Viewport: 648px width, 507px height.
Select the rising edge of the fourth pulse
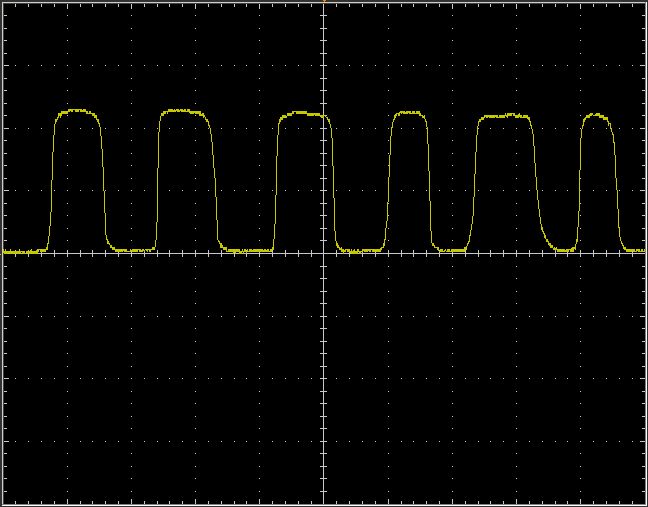(389, 180)
